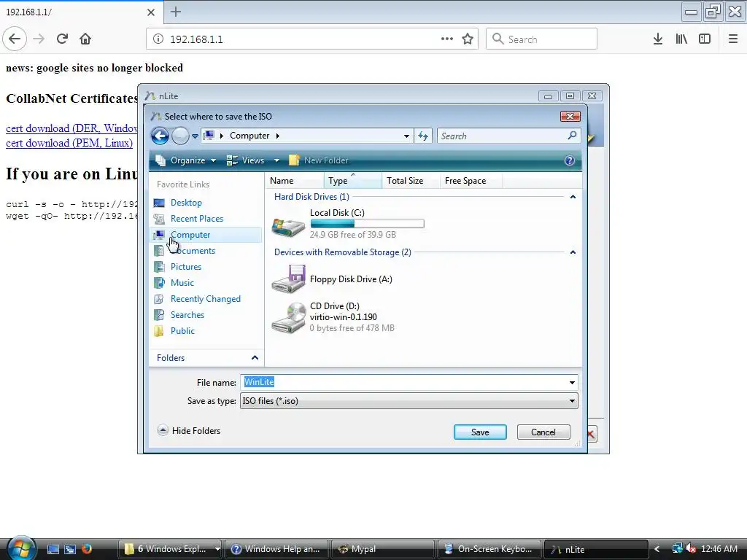Image resolution: width=747 pixels, height=560 pixels.
Task: Select Computer in Favorite Links
Action: point(190,235)
